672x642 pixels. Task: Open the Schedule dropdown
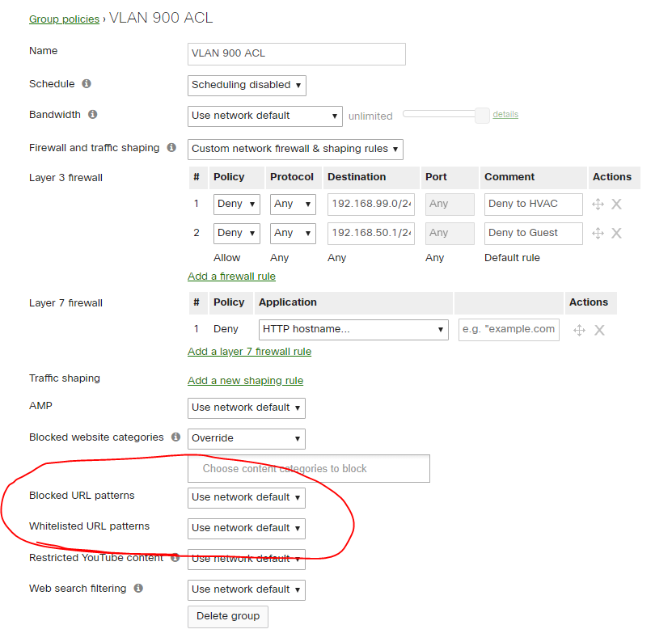click(x=246, y=85)
